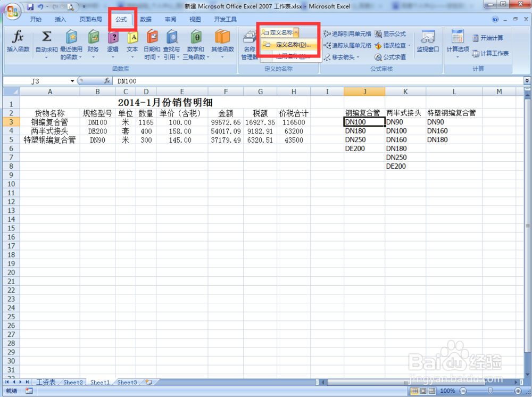532x397 pixels.
Task: Switch to Page Layout view in status bar
Action: tap(423, 391)
